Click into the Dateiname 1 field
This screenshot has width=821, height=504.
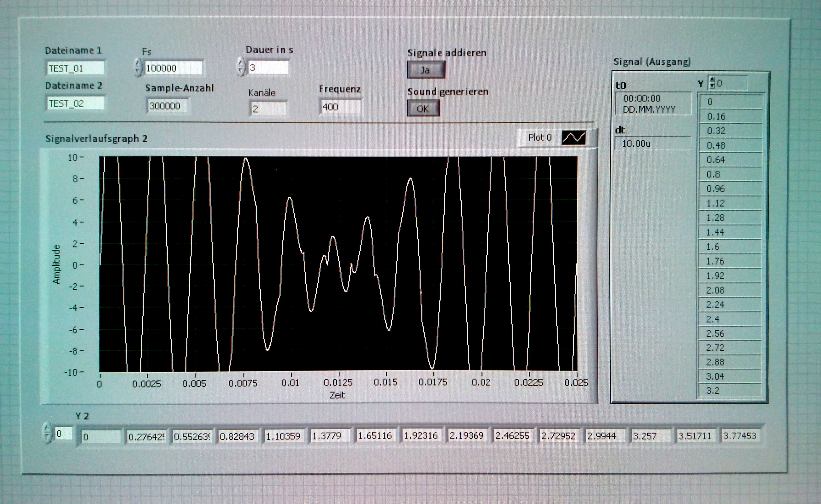[x=75, y=68]
